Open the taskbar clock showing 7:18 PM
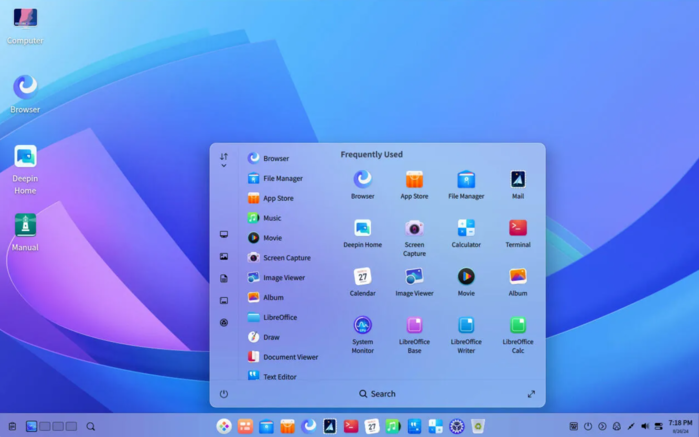This screenshot has height=437, width=699. (680, 425)
